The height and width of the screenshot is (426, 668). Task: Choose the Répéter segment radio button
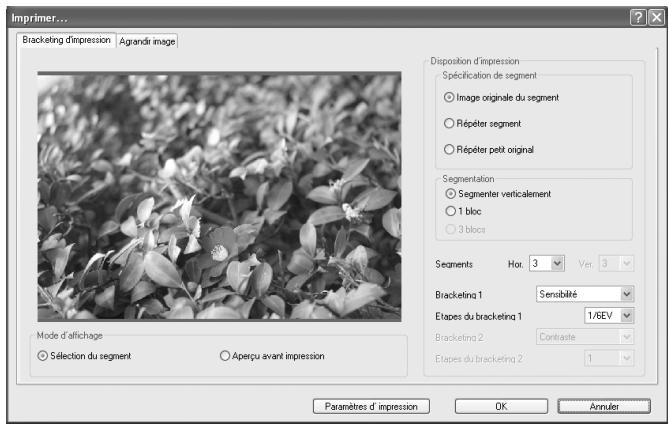point(482,124)
